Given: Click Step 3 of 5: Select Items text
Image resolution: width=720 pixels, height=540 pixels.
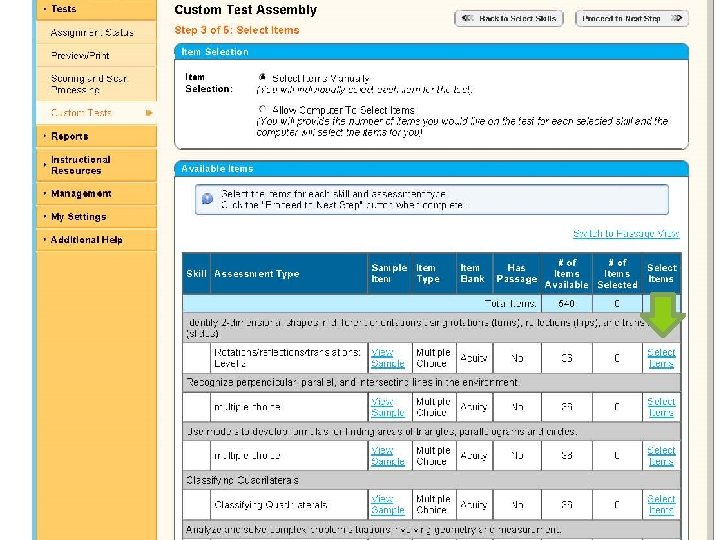Looking at the screenshot, I should point(237,30).
